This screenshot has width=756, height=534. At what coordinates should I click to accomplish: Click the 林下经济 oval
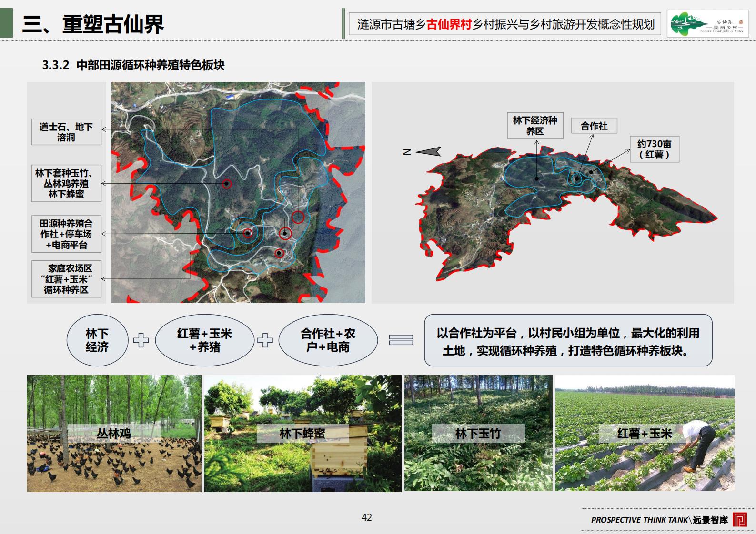97,340
